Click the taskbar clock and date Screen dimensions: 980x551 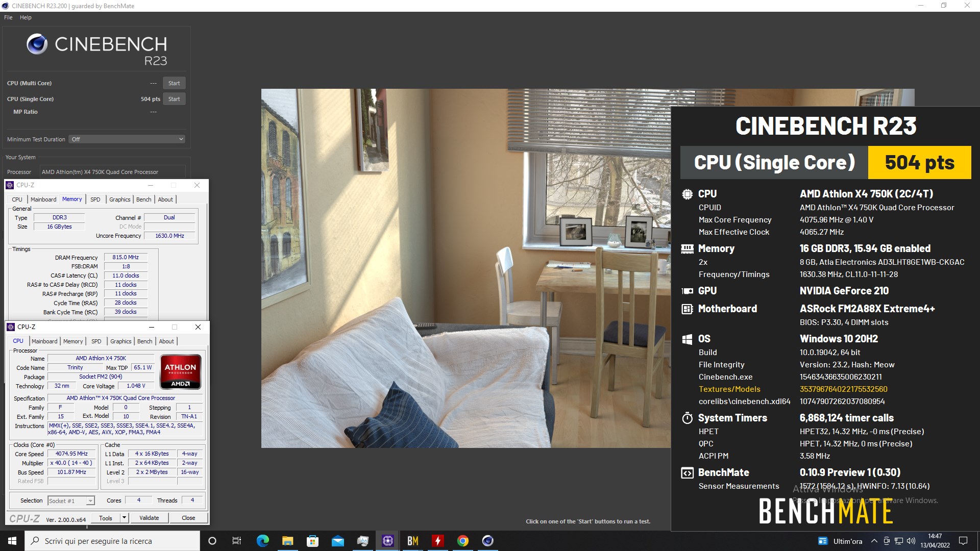point(935,541)
